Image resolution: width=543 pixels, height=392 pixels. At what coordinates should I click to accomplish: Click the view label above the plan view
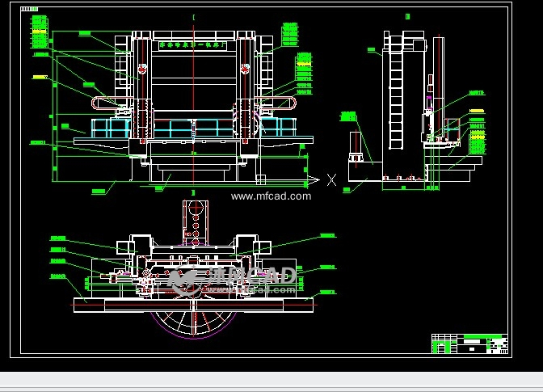[x=194, y=192]
